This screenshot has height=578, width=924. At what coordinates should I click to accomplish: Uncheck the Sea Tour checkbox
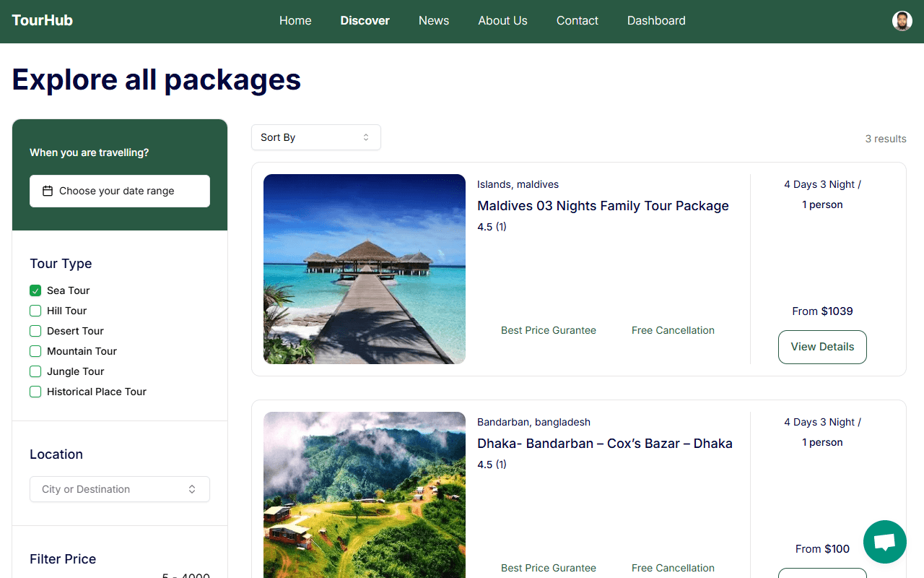click(35, 290)
